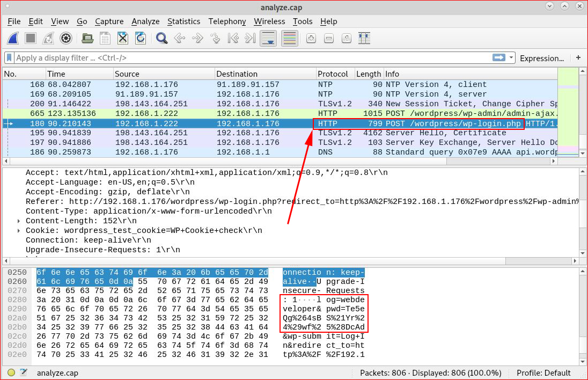Open the display filter history dropdown

coord(511,58)
